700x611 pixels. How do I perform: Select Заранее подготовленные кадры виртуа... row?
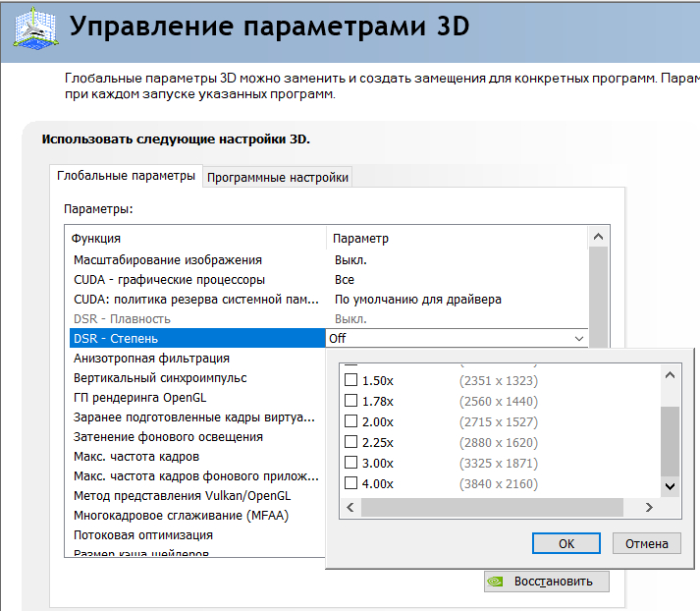(197, 417)
